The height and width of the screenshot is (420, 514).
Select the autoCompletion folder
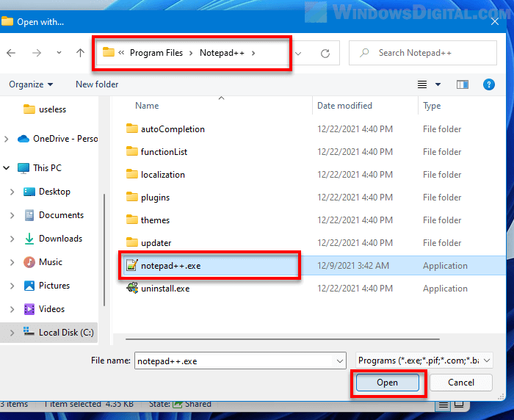point(165,129)
